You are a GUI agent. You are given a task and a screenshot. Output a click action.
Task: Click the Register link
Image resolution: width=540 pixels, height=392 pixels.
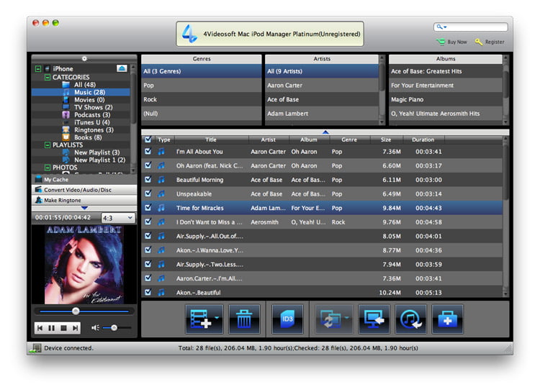tap(495, 42)
